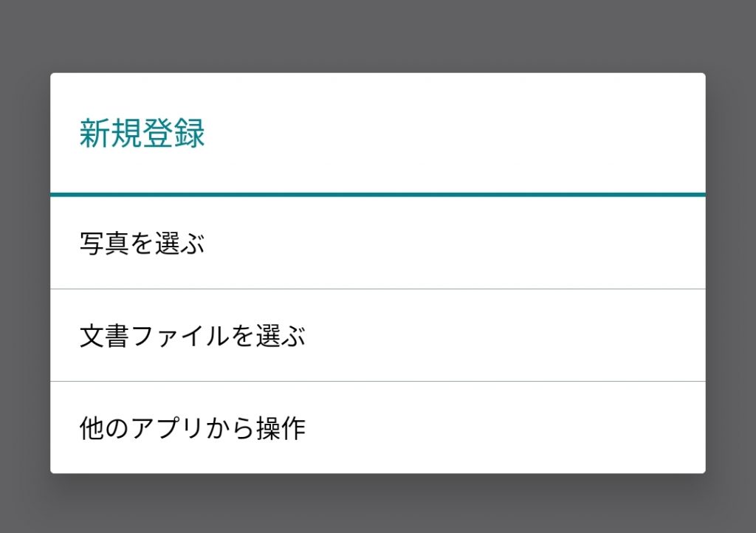
Task: Click the gray overlay right of the dialog
Action: 731,273
